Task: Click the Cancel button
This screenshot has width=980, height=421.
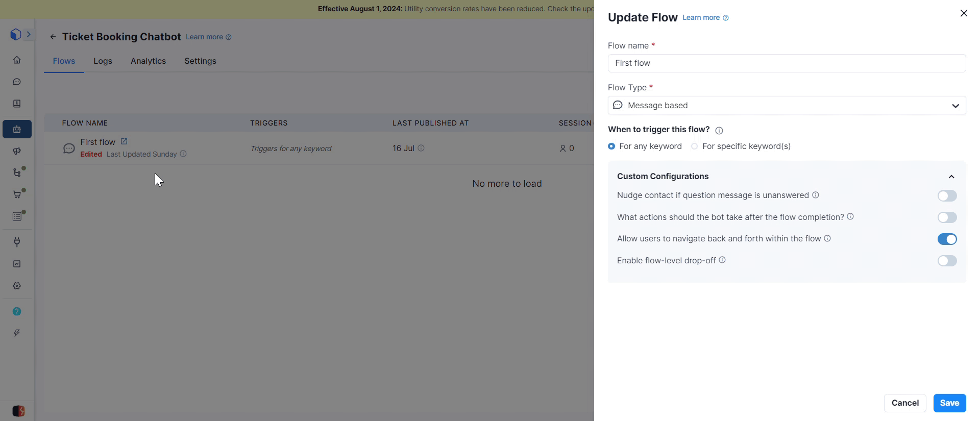Action: (905, 403)
